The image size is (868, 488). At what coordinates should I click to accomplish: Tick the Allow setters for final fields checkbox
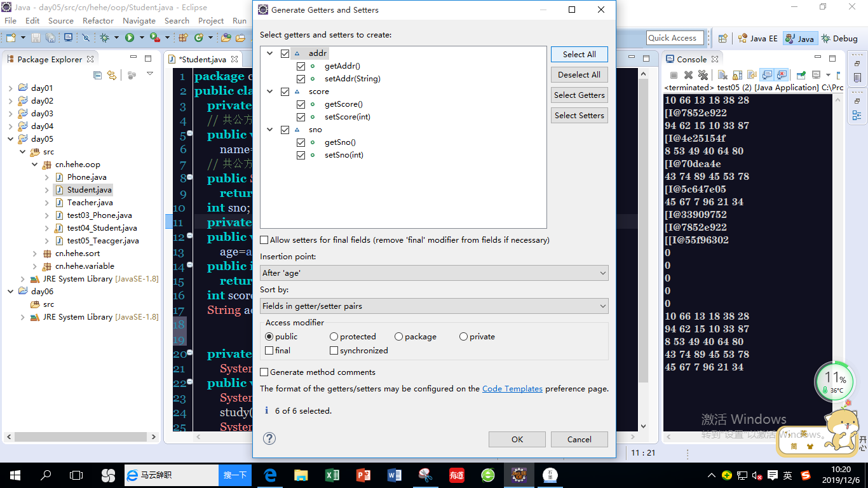coord(264,240)
